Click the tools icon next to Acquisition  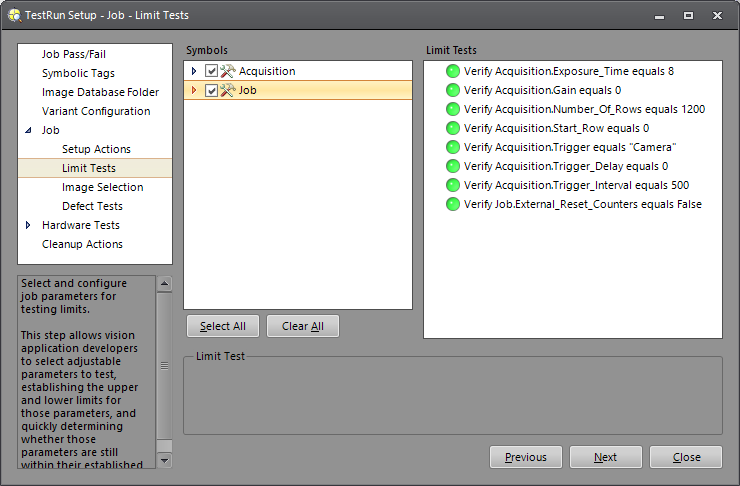tap(227, 71)
